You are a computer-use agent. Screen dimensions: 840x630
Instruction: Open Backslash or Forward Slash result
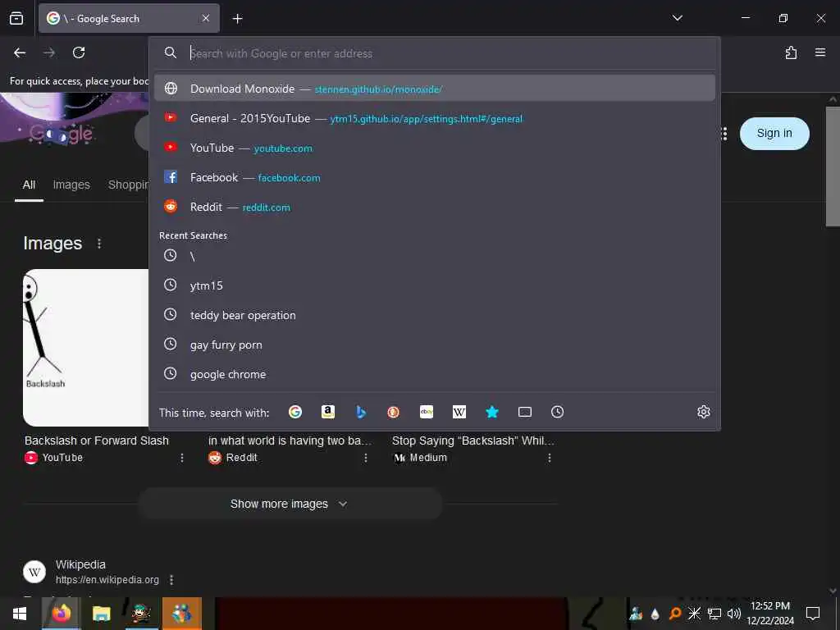tap(97, 441)
